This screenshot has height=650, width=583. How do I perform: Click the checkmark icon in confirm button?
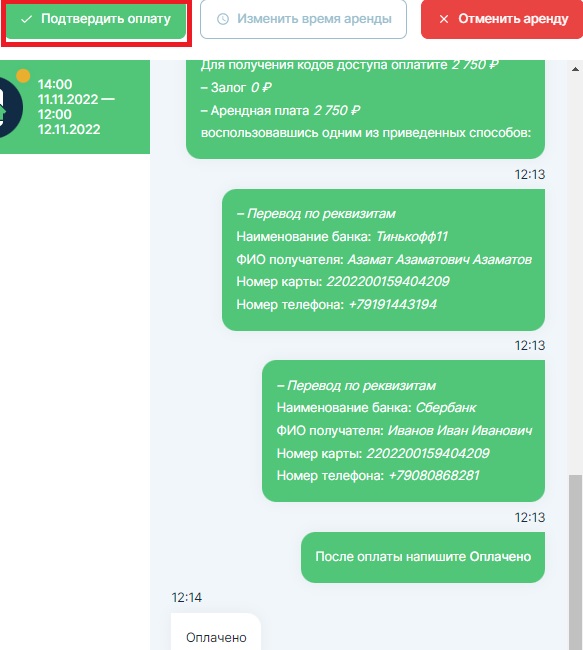27,19
